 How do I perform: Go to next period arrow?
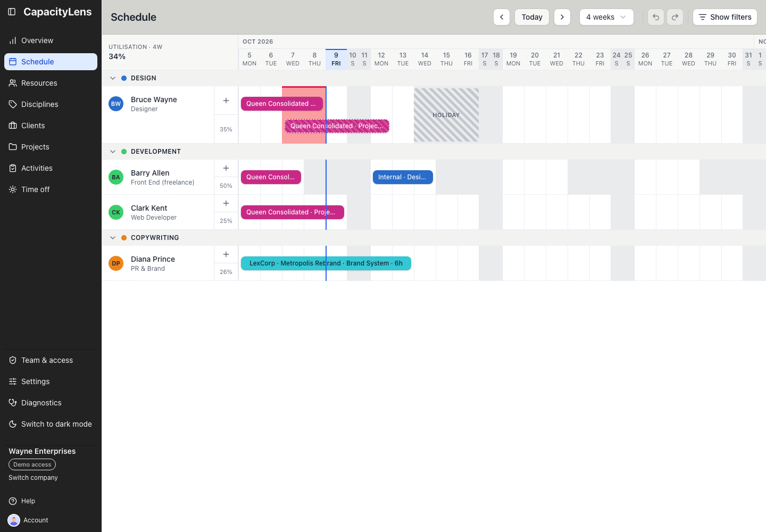coord(562,17)
